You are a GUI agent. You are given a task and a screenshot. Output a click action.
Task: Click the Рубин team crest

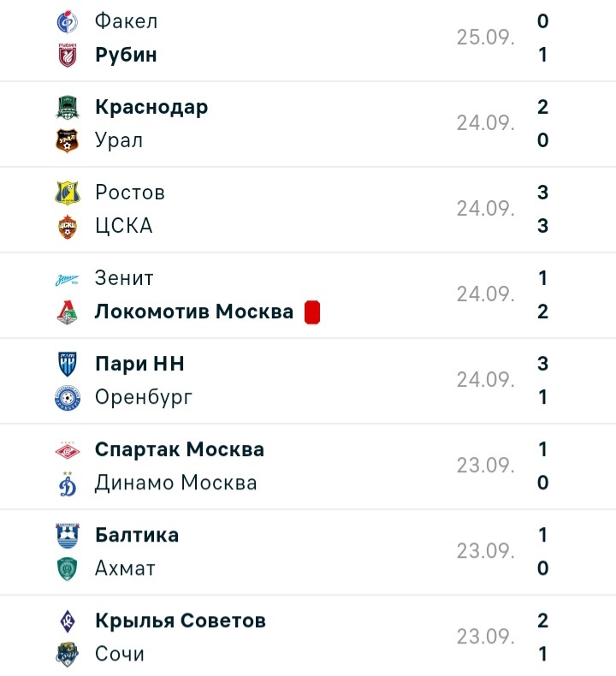pos(67,55)
